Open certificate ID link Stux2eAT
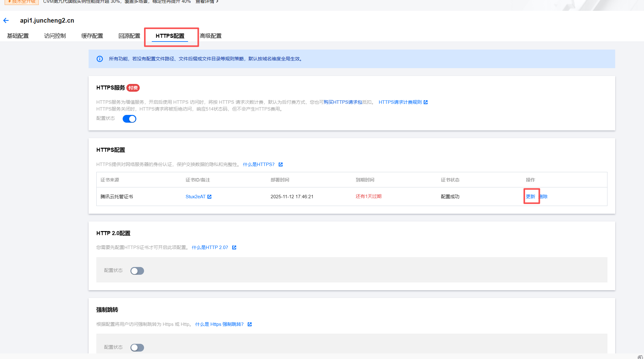The width and height of the screenshot is (644, 359). (195, 197)
